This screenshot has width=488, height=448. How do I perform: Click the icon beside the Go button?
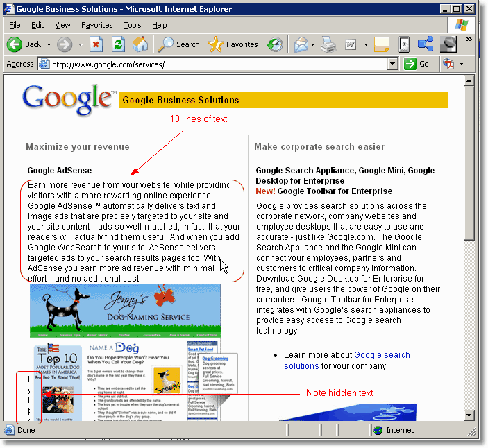[x=448, y=64]
